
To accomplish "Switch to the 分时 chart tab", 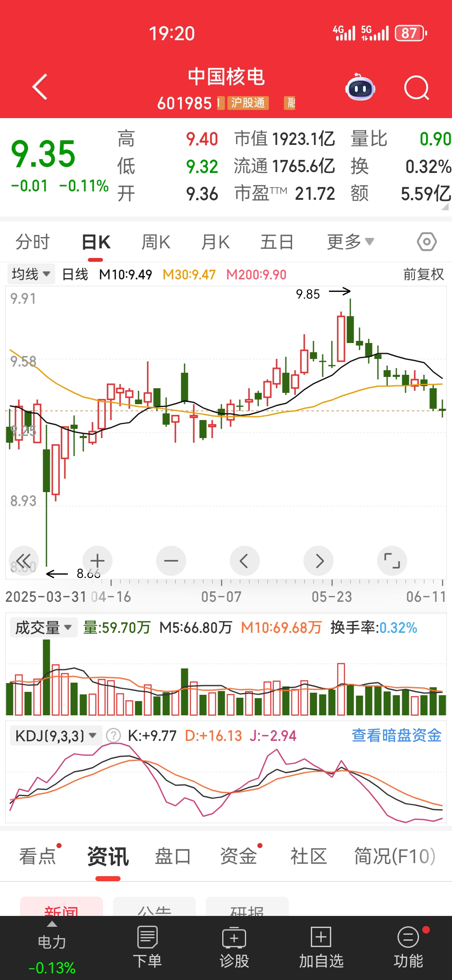I will tap(33, 242).
